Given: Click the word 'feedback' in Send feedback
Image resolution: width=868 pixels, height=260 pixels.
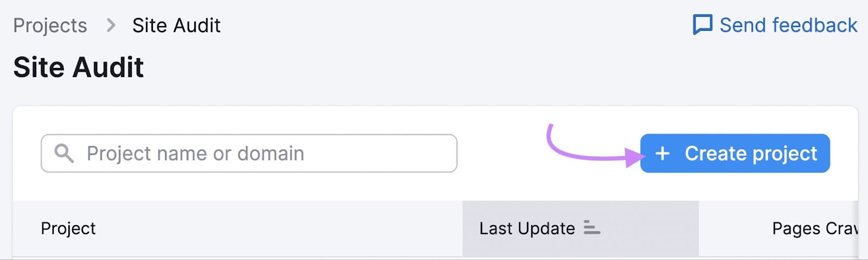Looking at the screenshot, I should (815, 25).
